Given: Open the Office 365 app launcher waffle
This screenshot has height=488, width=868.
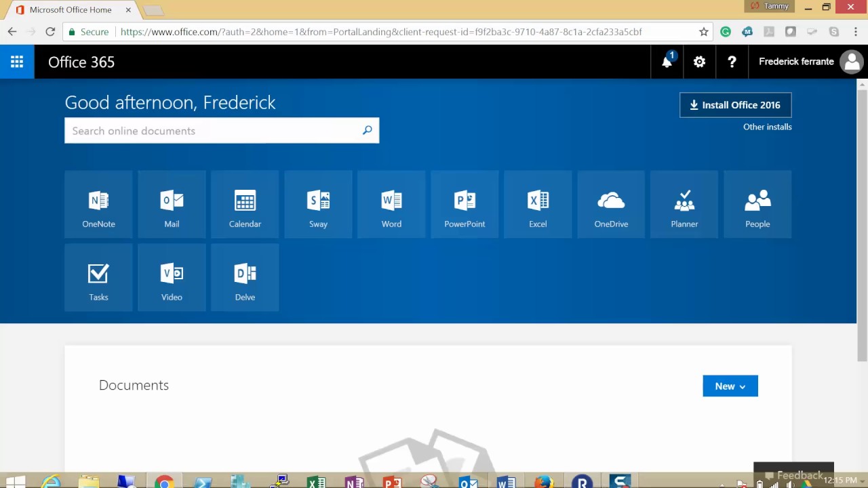Looking at the screenshot, I should 17,62.
